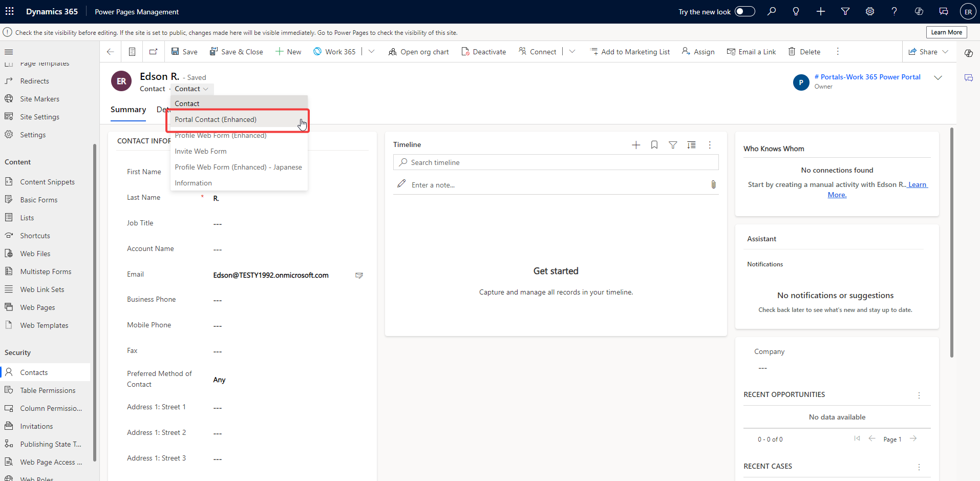Toggle the 'Try the new look' switch
The width and height of the screenshot is (980, 481).
tap(745, 11)
